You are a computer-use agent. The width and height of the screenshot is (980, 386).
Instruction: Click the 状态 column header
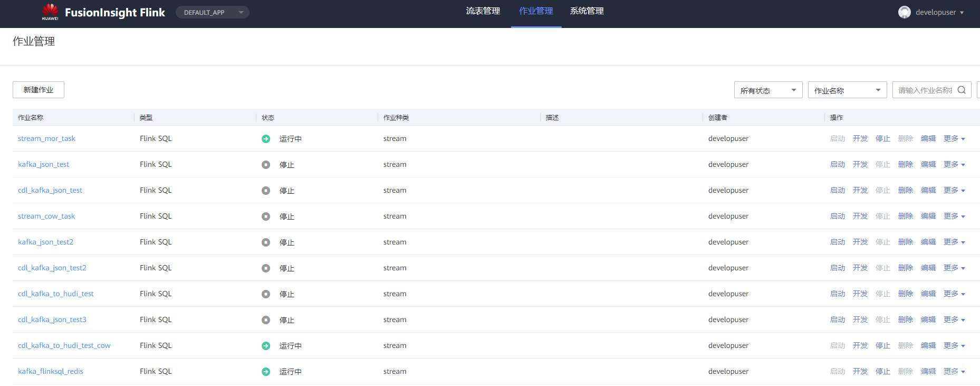(x=268, y=117)
